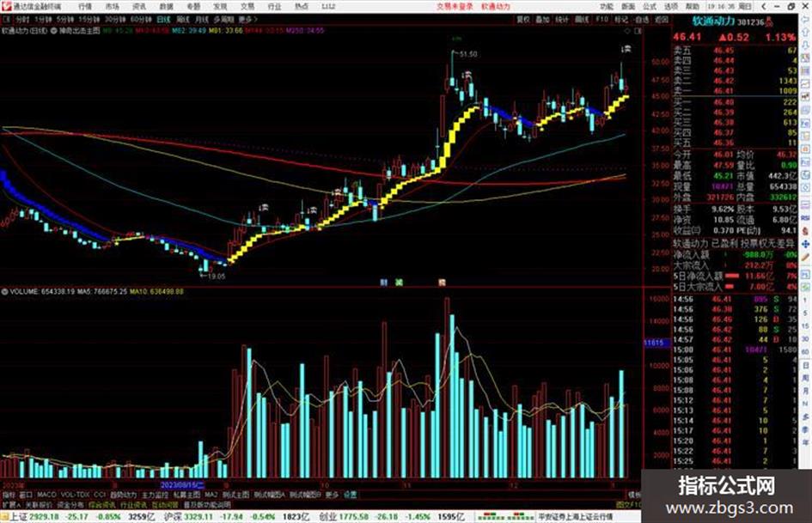This screenshot has width=812, height=523.
Task: Click the 2023/08/15 date marker on time axis
Action: (x=182, y=485)
